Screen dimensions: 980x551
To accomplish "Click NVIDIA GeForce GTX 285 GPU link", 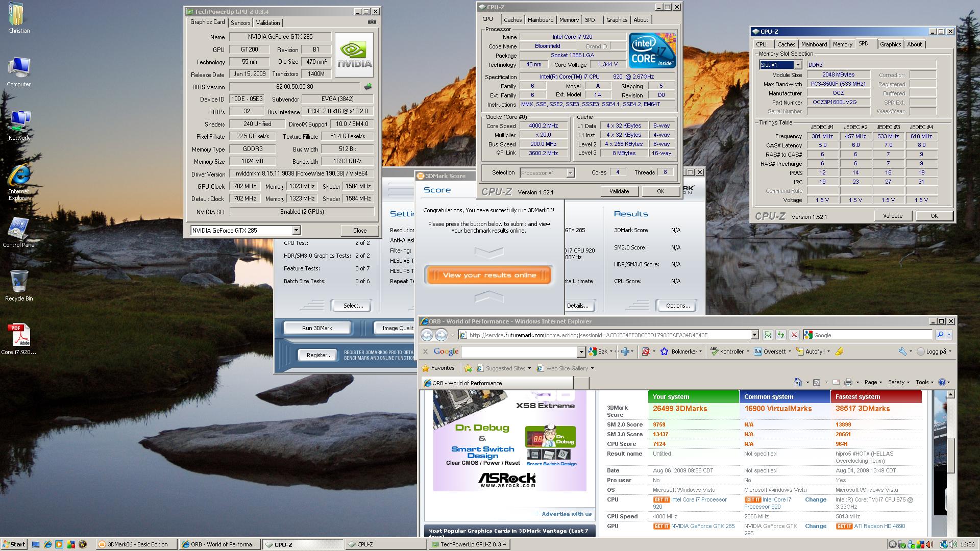I will point(703,526).
